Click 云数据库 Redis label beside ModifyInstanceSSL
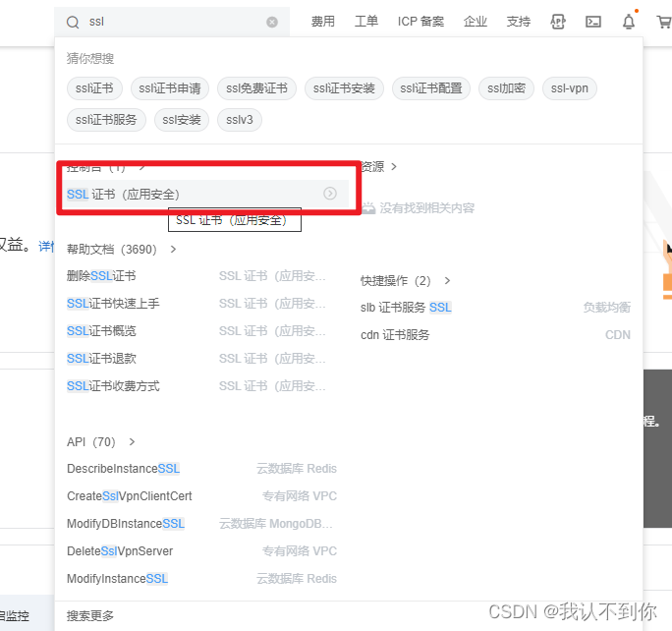The image size is (672, 631). coord(297,579)
